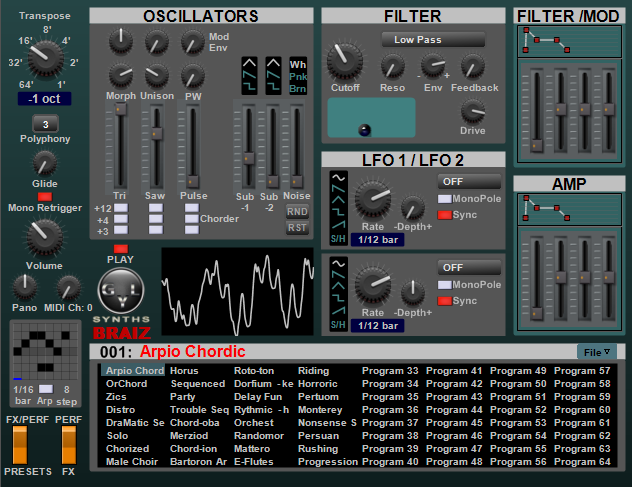Click the Polyphony value box

click(45, 124)
